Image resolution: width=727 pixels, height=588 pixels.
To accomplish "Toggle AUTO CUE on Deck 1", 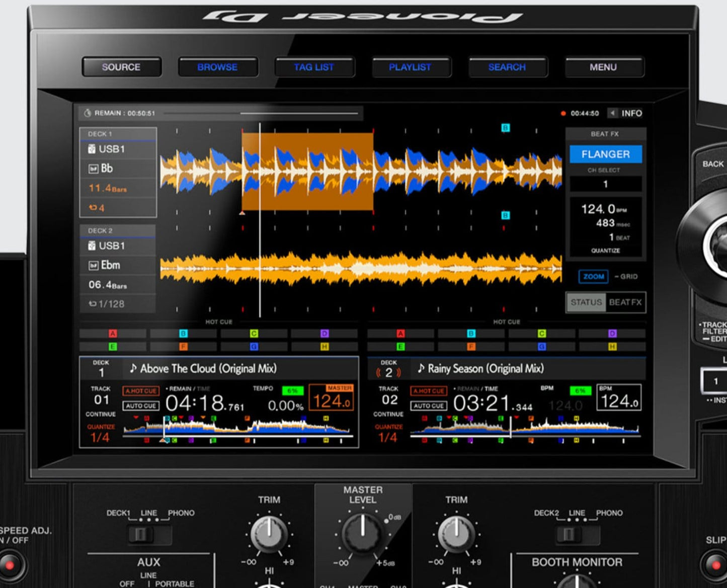I will pyautogui.click(x=141, y=405).
